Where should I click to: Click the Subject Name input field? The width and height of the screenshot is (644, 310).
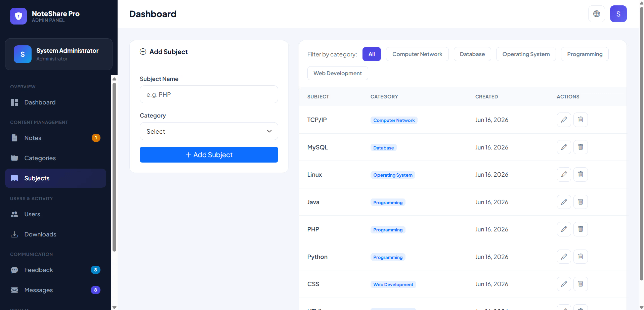pyautogui.click(x=209, y=94)
